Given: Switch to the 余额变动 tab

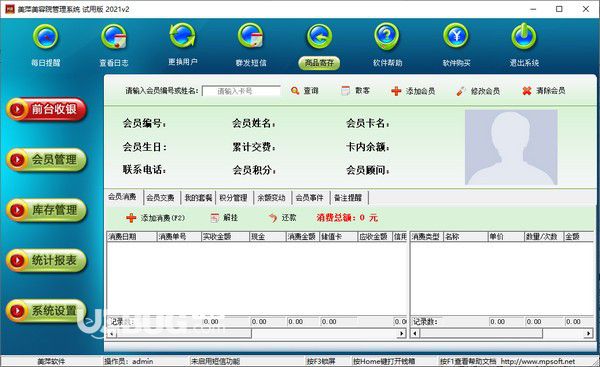Looking at the screenshot, I should (x=271, y=198).
